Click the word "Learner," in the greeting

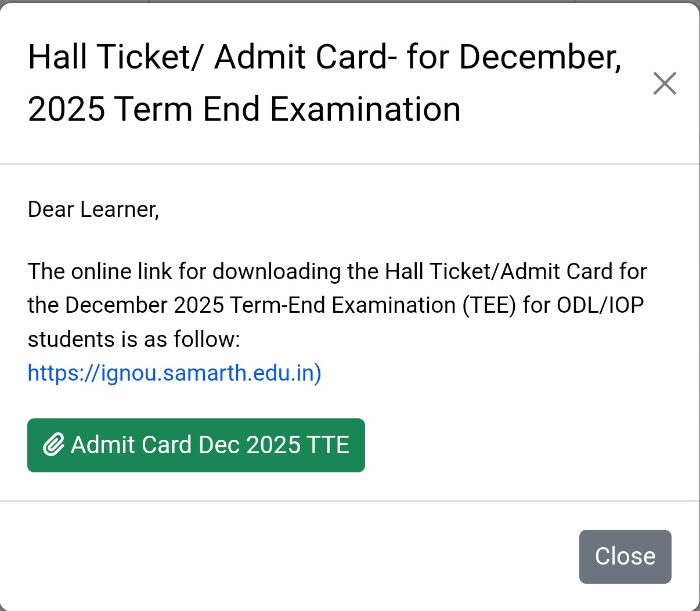tap(120, 209)
